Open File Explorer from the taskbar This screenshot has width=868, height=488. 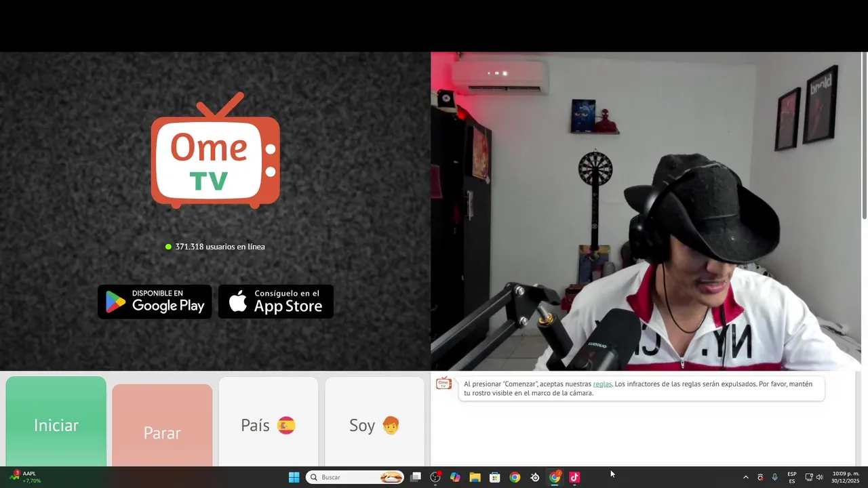tap(475, 477)
